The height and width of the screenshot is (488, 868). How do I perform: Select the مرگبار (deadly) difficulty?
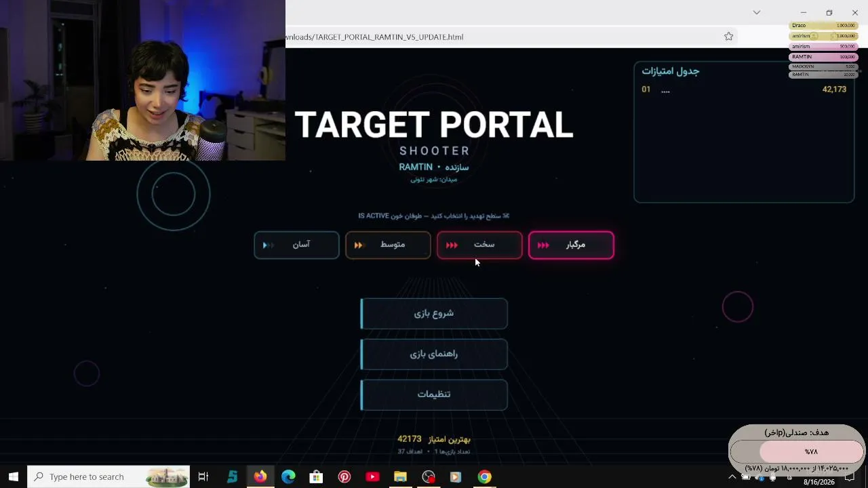click(571, 245)
